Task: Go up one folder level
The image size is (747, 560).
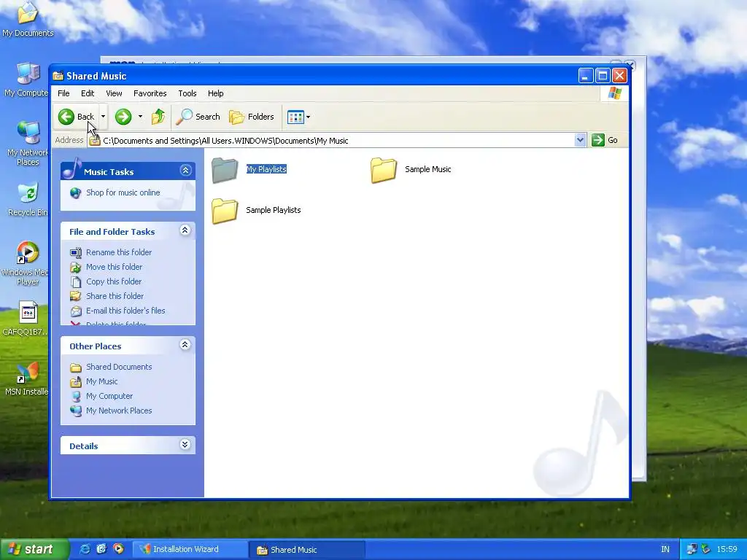Action: point(158,117)
